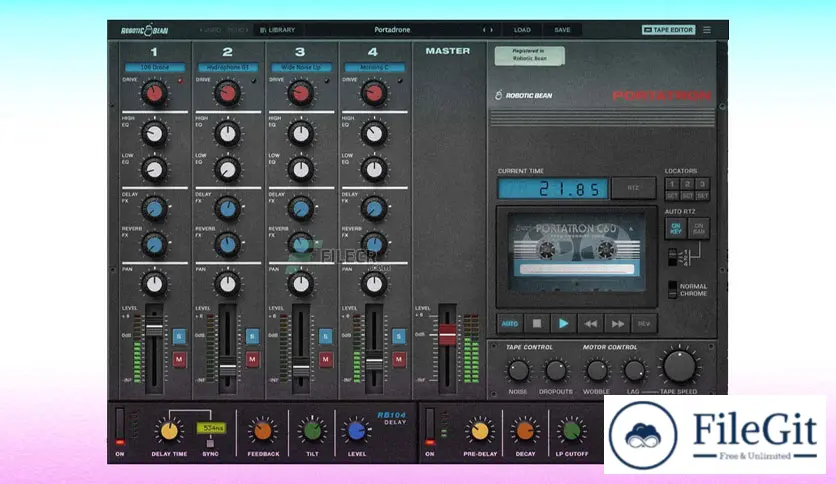Screen dimensions: 836x484
Task: Mute channel 3
Action: [325, 359]
